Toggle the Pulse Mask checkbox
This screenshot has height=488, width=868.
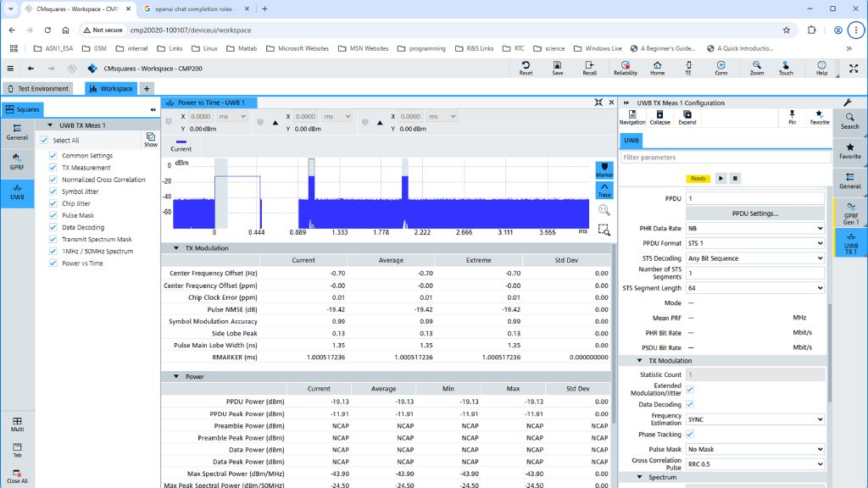(x=53, y=215)
